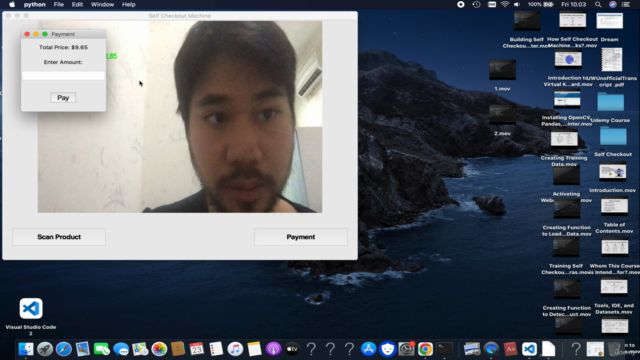The width and height of the screenshot is (640, 360).
Task: Open Spotlight search magnifier icon
Action: click(598, 4)
